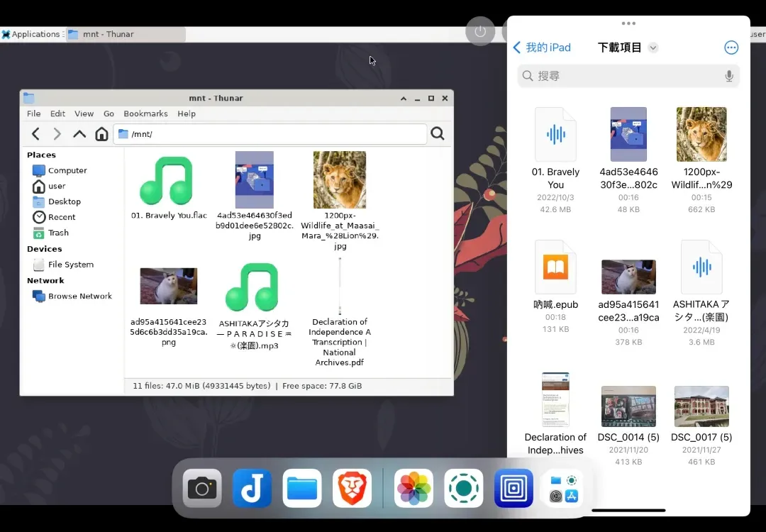Image resolution: width=766 pixels, height=532 pixels.
Task: Open the Bookmarks menu
Action: (x=145, y=113)
